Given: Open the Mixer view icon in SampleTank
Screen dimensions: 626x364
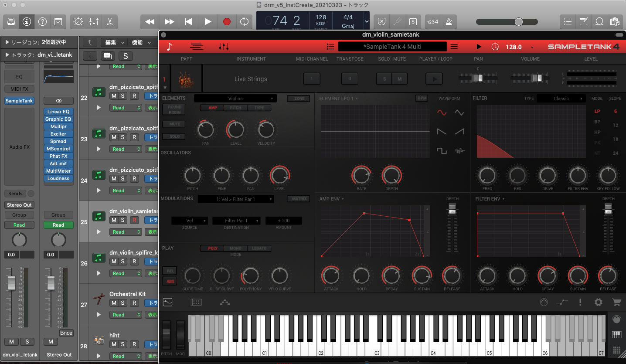Looking at the screenshot, I should [x=224, y=47].
